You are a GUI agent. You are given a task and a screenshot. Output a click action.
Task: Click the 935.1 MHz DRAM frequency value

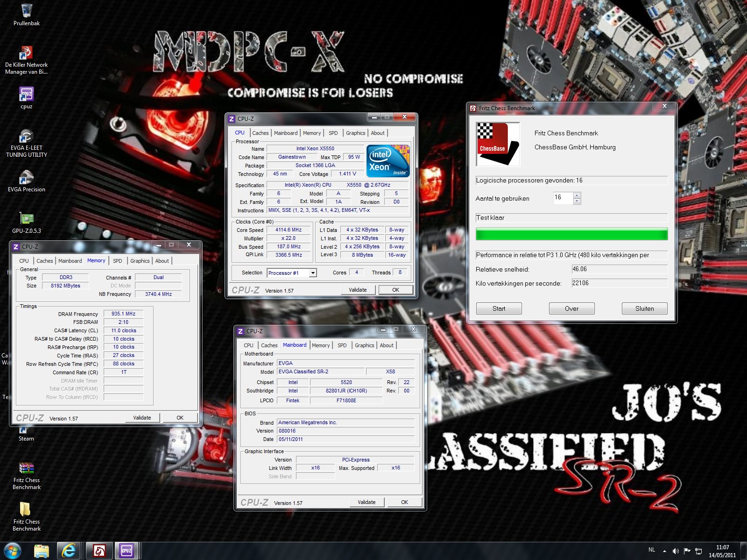123,314
